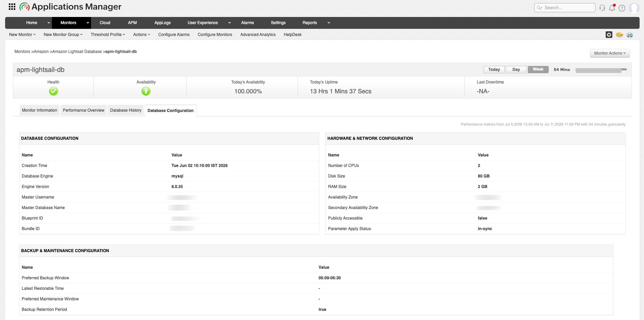Open the User Experience menu
The height and width of the screenshot is (320, 644).
203,23
